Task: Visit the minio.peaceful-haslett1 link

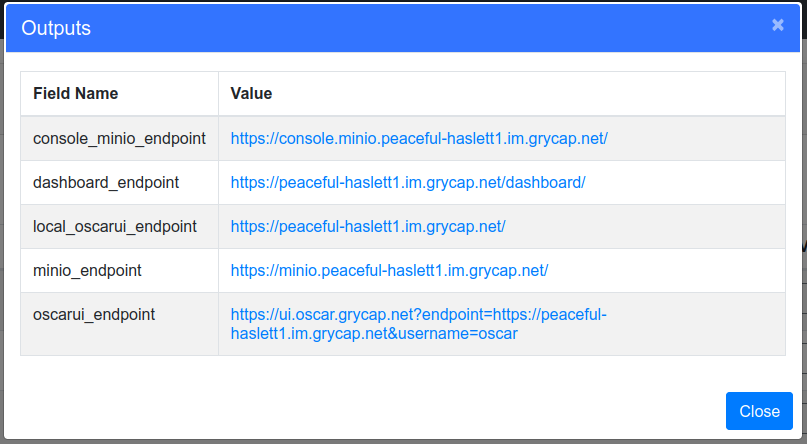Action: 389,271
